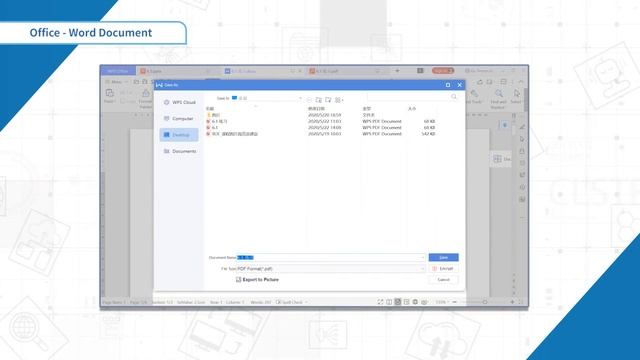Switch to the WPS Office home tab
This screenshot has height=360, width=640.
pos(118,71)
